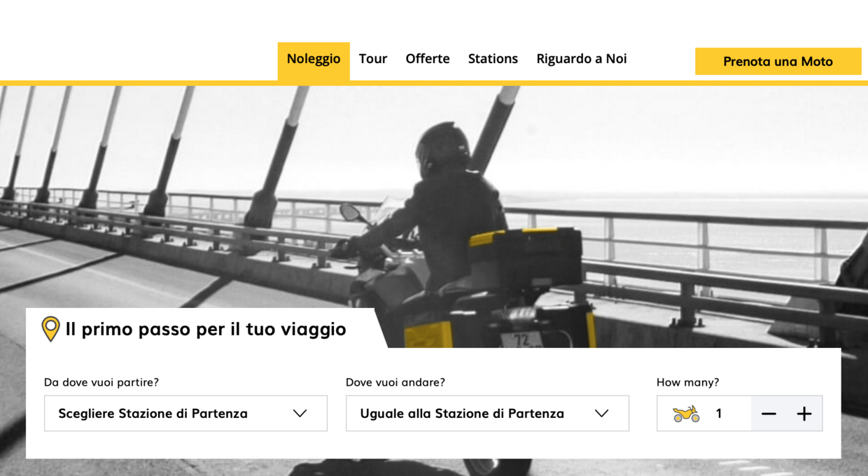Increase motorcycle count with plus button

[x=804, y=414]
